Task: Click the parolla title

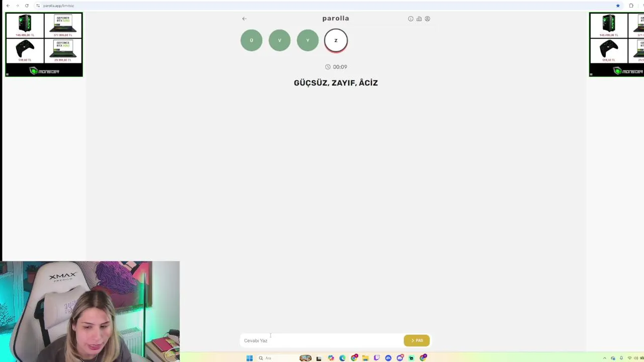Action: 336,18
